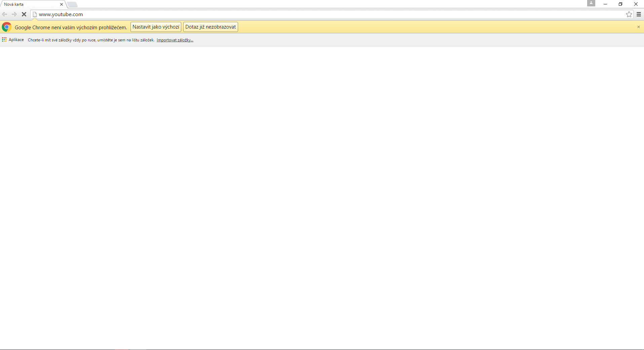Open Chrome's hamburger menu
Screen dimensions: 644x350
pyautogui.click(x=638, y=14)
